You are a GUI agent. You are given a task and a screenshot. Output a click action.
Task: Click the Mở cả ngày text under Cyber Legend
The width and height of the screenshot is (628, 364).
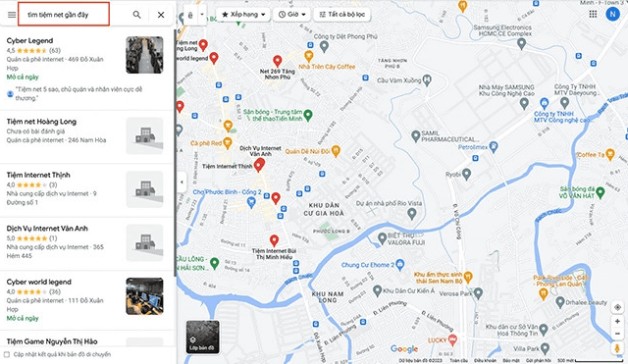[23, 77]
